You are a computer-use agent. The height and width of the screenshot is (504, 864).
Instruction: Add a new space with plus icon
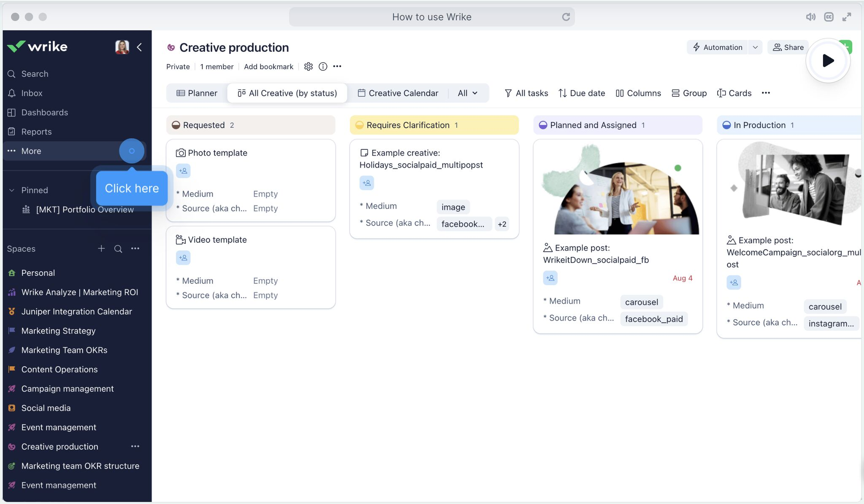[101, 249]
